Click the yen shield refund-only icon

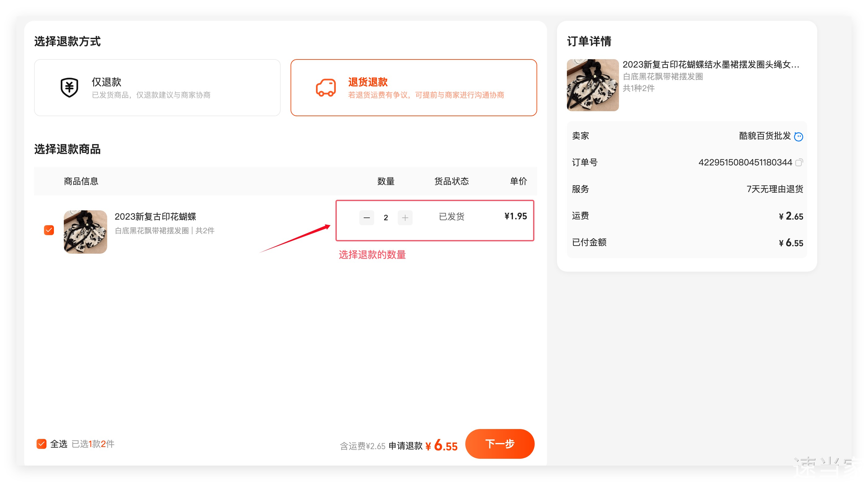click(69, 88)
